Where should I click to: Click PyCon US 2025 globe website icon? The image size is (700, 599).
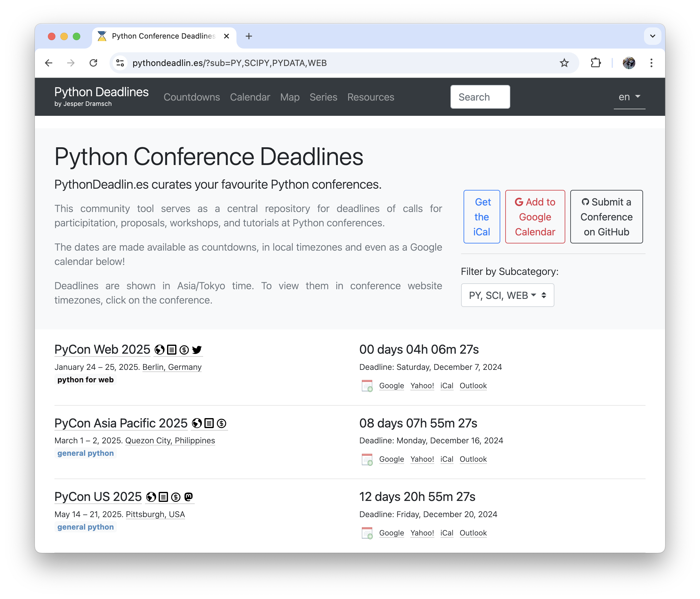click(151, 497)
